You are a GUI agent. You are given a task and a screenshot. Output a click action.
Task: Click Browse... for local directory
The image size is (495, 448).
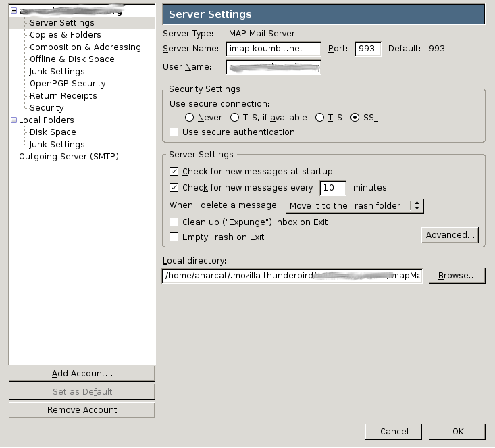457,276
